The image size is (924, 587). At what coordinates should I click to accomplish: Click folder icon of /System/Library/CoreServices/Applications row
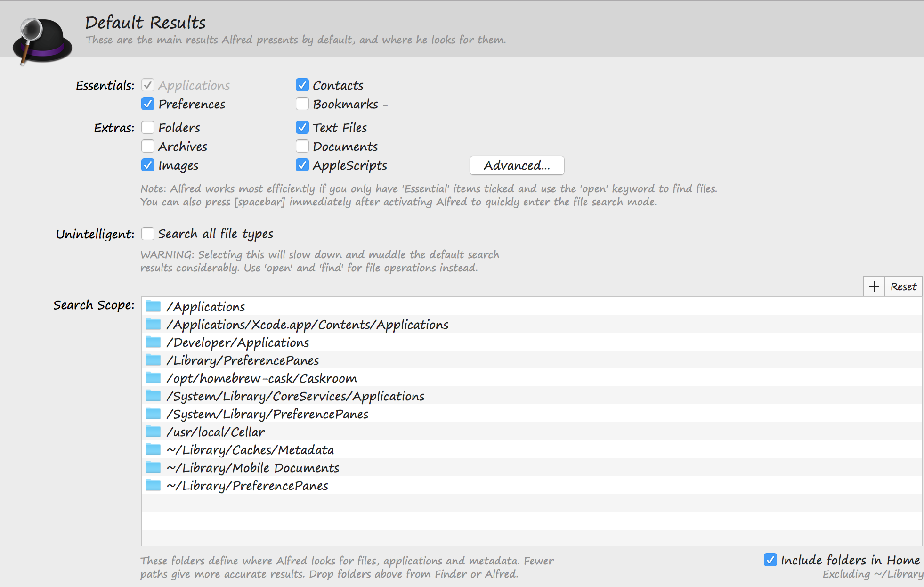[x=153, y=396]
